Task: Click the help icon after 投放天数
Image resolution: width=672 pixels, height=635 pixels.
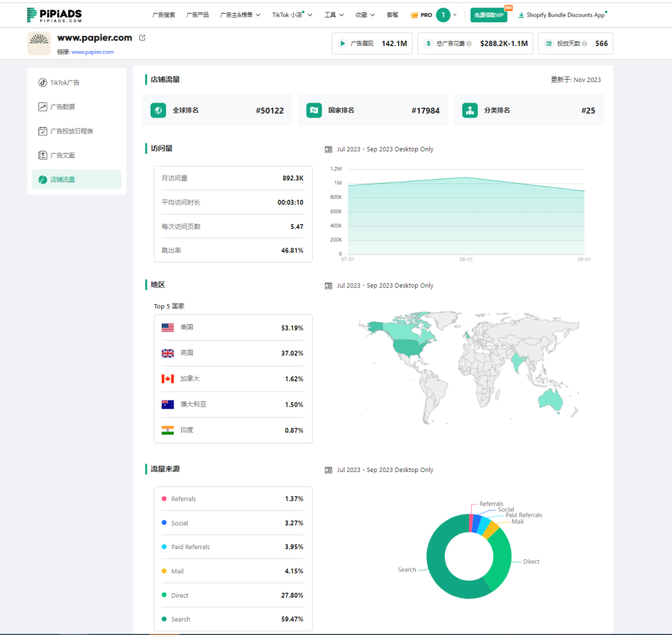Action: click(x=584, y=44)
